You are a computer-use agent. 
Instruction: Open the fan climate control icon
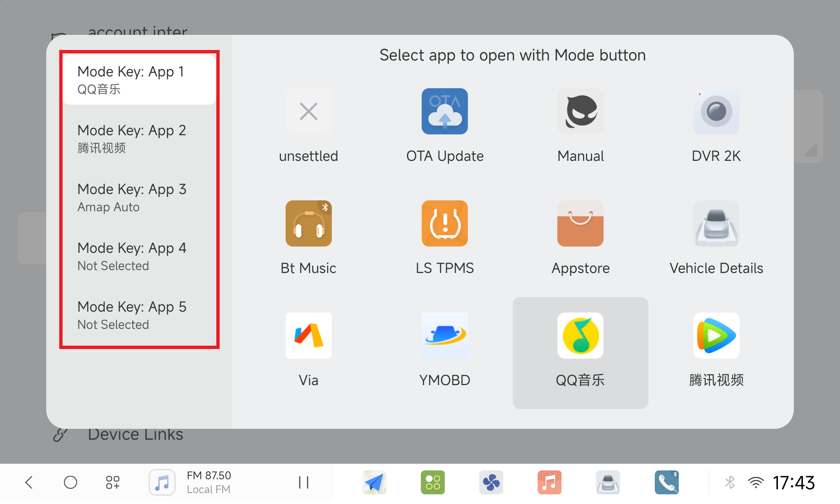[491, 483]
